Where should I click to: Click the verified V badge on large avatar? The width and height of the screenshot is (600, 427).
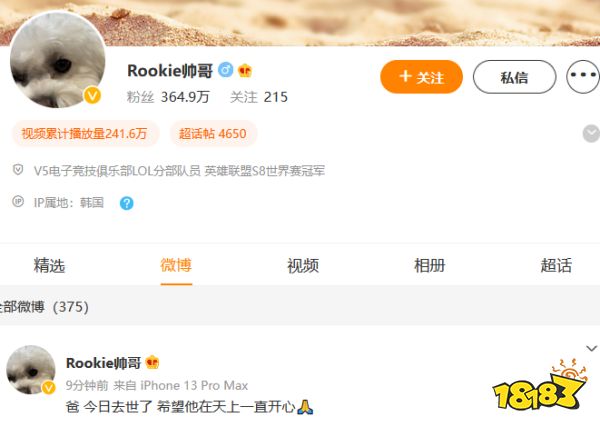92,95
